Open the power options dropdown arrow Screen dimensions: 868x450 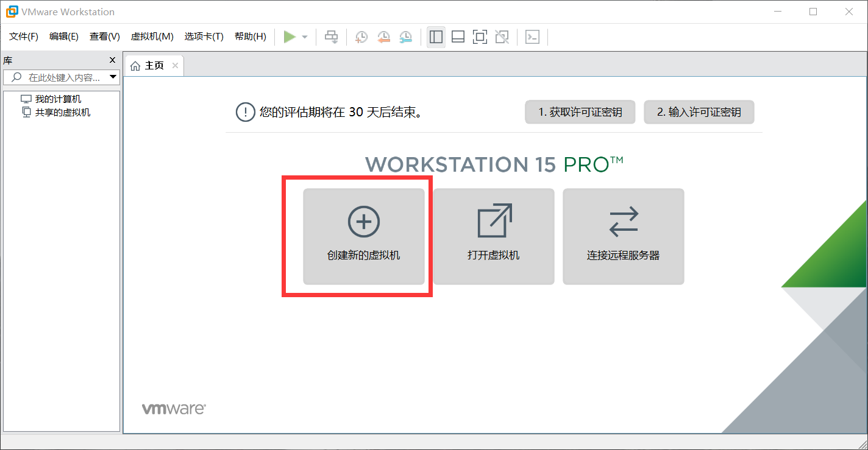(x=305, y=37)
